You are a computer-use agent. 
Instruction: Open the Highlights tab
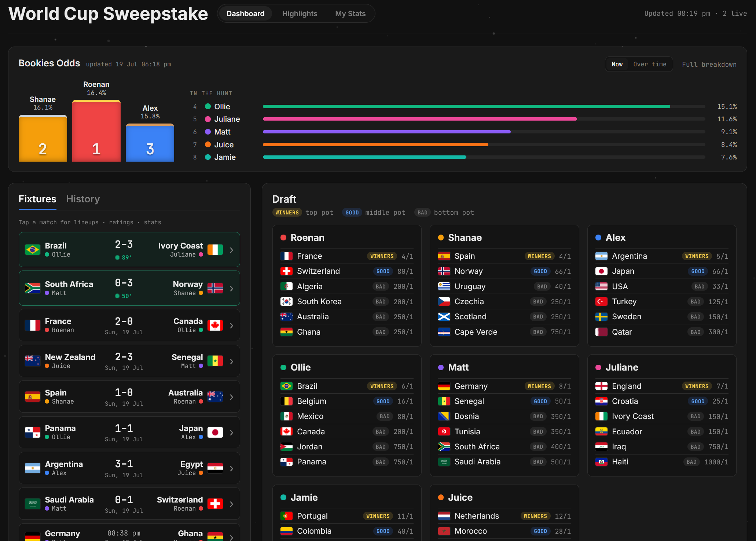[300, 14]
